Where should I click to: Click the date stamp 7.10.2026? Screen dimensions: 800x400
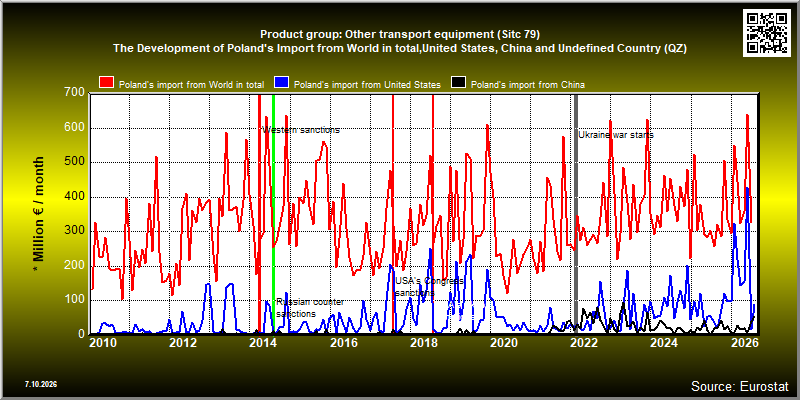tap(41, 384)
